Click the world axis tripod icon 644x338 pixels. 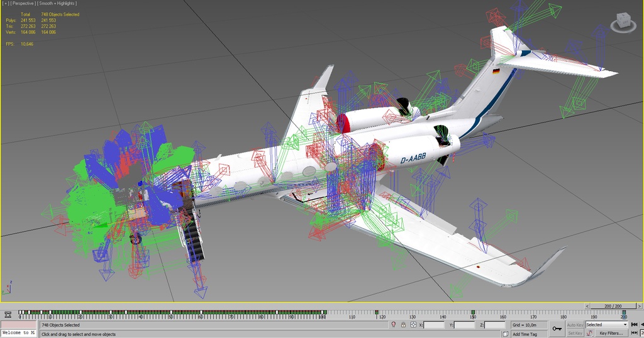7,287
